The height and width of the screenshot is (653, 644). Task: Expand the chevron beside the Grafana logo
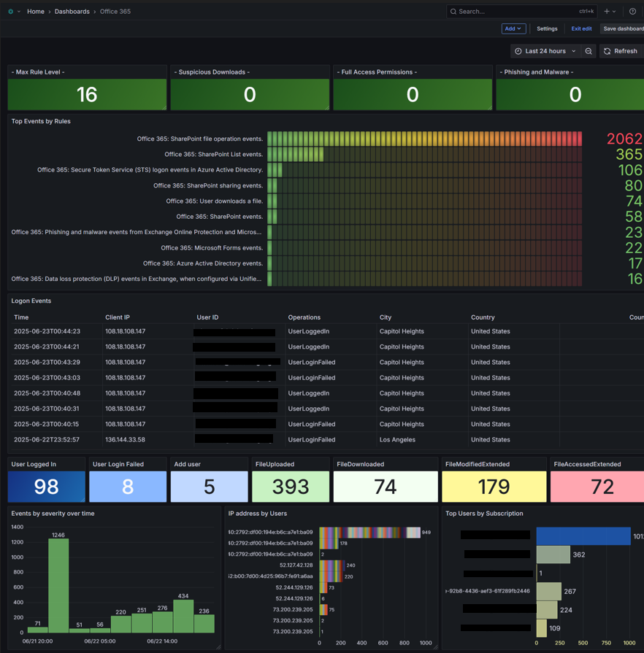coord(19,12)
